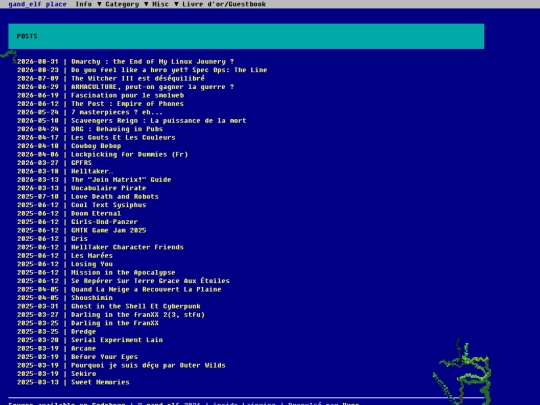Open the GPFRS post
Image resolution: width=540 pixels, height=405 pixels.
81,163
